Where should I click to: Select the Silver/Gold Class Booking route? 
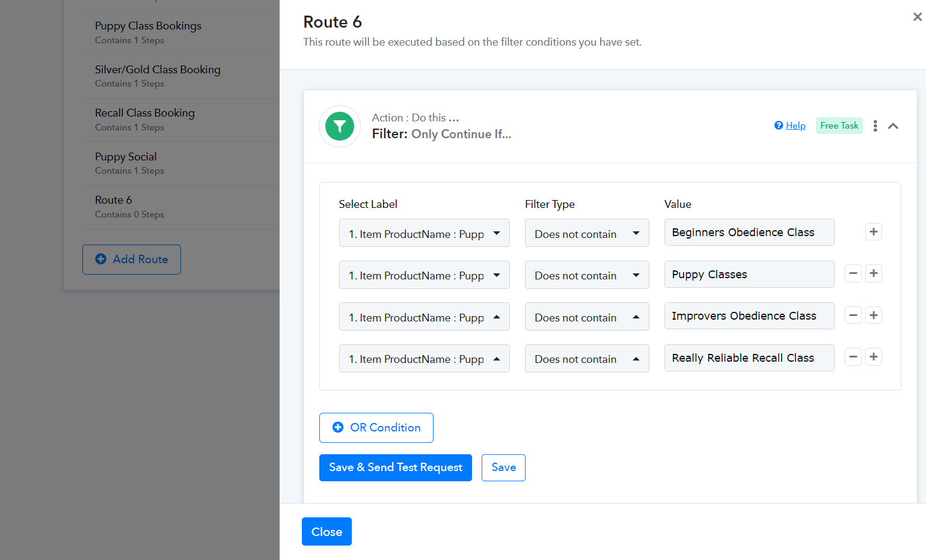[181, 76]
